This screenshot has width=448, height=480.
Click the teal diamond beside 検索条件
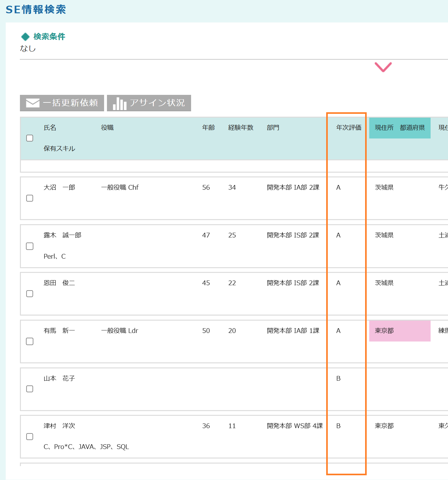[25, 37]
